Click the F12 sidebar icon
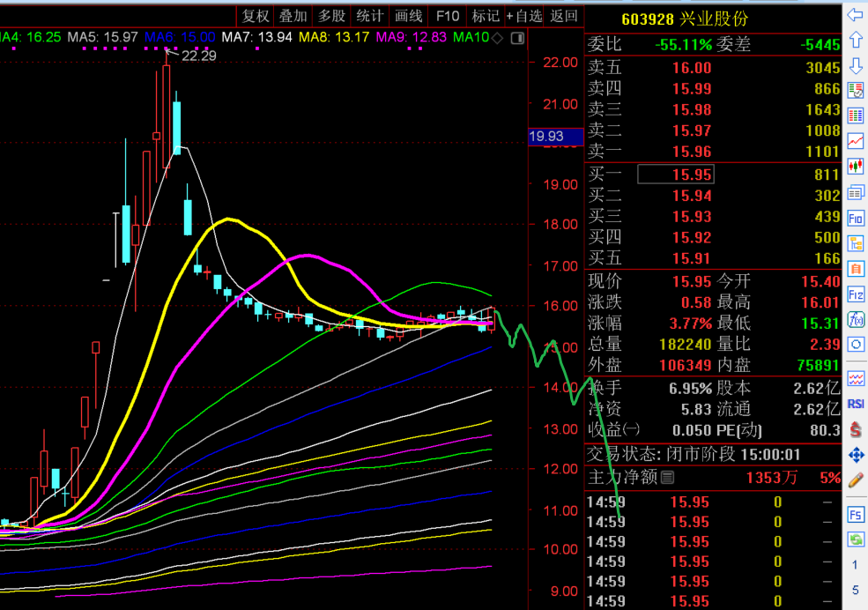Viewport: 868px width, 610px height. (x=856, y=294)
